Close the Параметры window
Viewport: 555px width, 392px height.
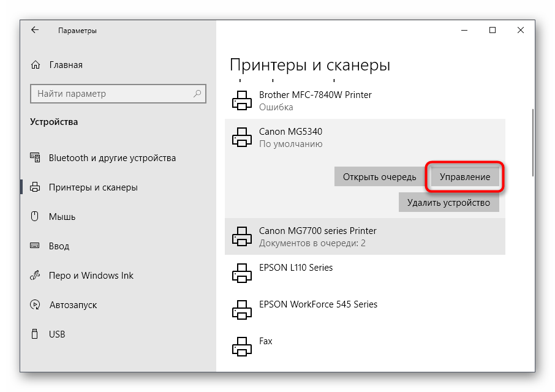(x=520, y=30)
